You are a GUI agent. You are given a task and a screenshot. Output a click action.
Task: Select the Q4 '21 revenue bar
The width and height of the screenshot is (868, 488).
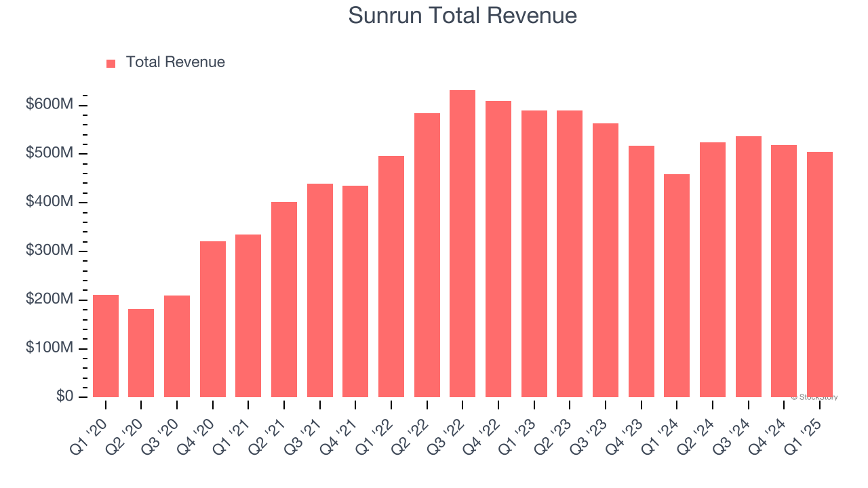click(x=355, y=291)
